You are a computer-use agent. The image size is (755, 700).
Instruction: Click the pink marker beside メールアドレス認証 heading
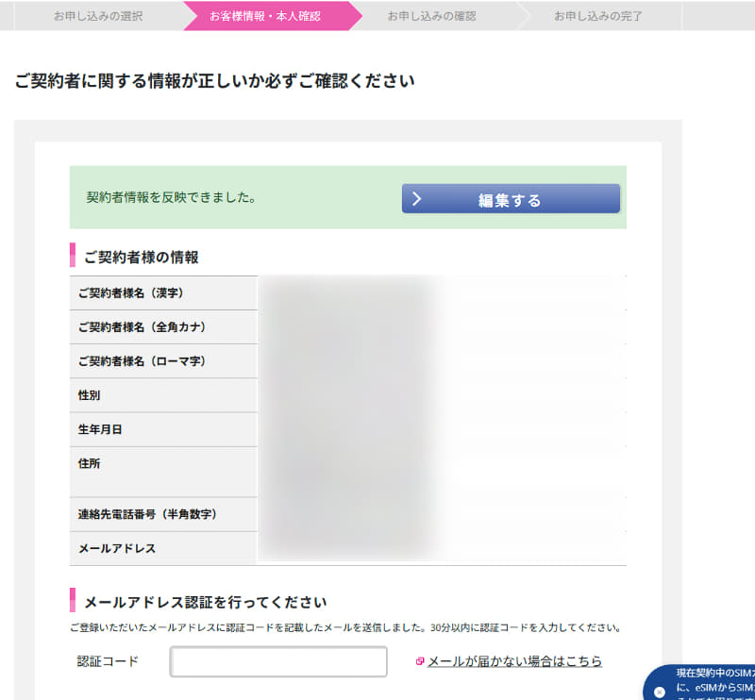(x=71, y=601)
